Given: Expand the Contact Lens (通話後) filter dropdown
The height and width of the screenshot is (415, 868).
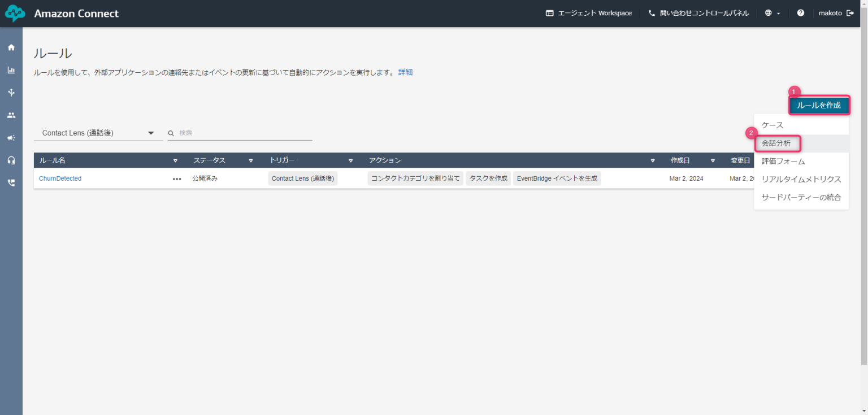Looking at the screenshot, I should [151, 132].
